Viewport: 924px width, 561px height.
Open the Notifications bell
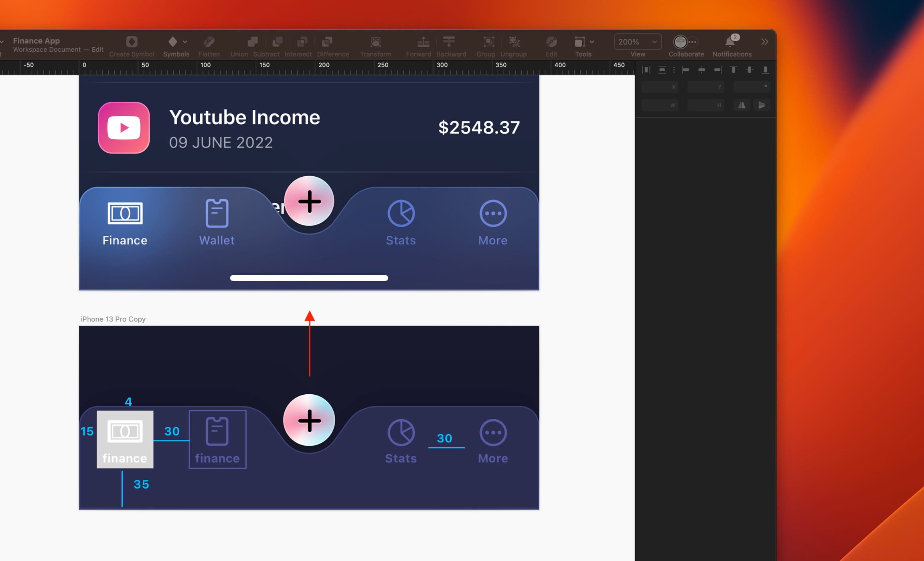(730, 42)
